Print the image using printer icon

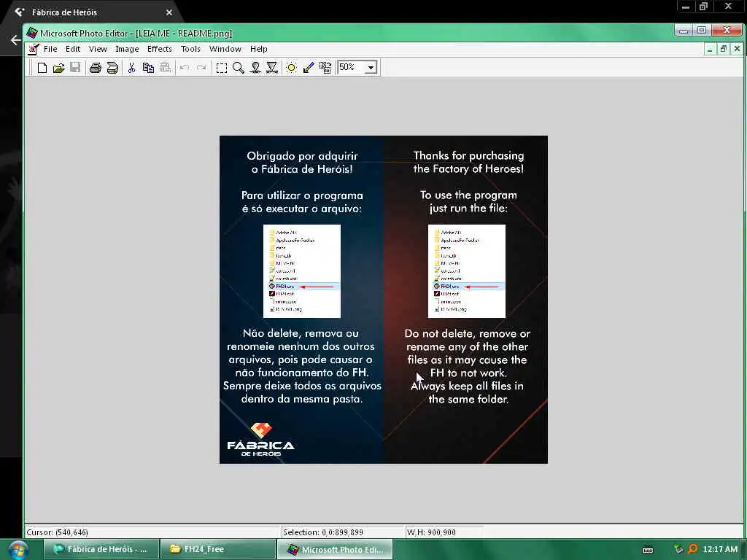click(96, 68)
